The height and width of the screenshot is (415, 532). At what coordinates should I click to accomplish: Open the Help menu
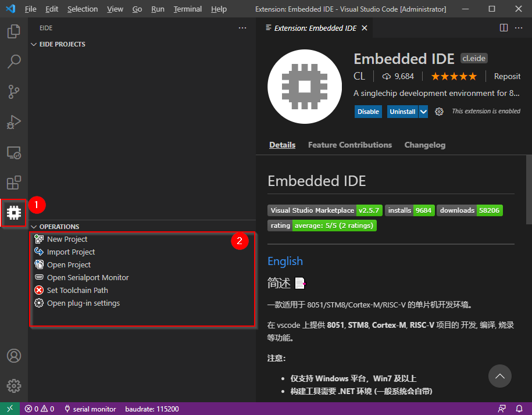219,9
